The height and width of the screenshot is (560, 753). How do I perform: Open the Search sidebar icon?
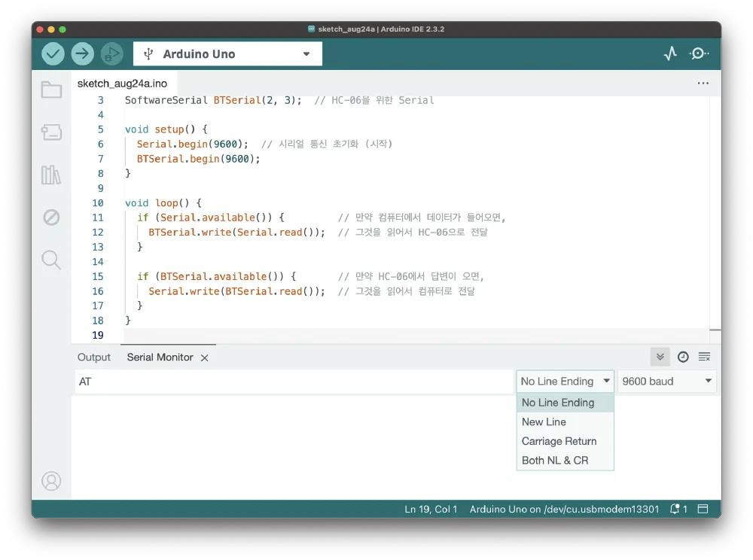click(x=51, y=260)
